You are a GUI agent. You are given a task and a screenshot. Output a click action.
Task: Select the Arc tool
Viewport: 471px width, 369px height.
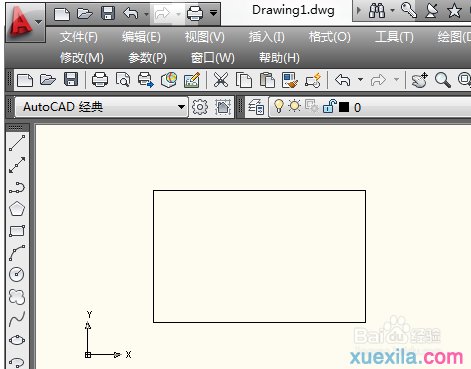click(17, 253)
